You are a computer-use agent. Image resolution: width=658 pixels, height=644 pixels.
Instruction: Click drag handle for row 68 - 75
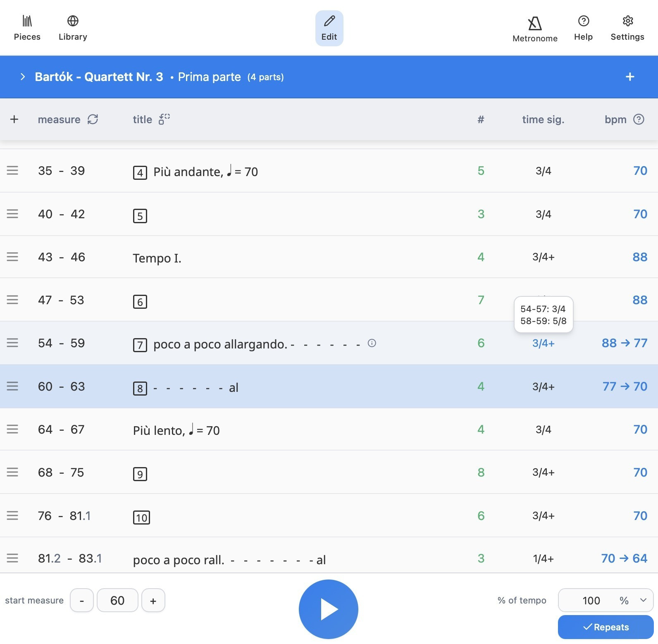click(12, 472)
